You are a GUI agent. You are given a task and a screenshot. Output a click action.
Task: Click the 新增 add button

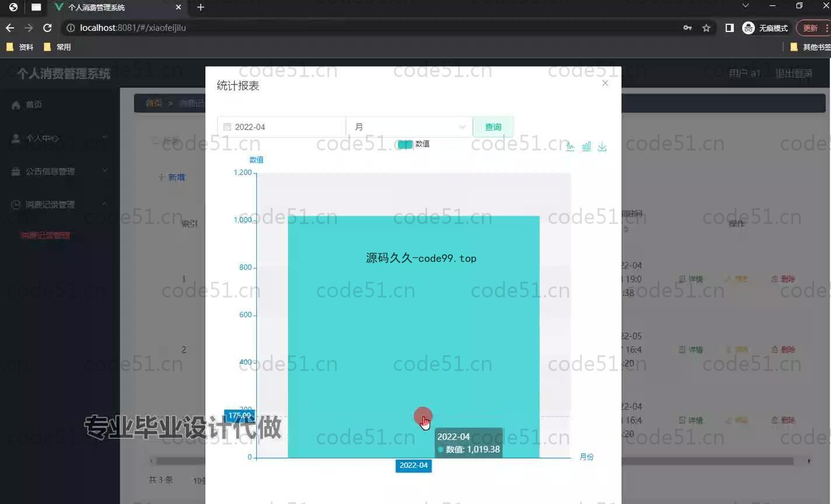(172, 177)
